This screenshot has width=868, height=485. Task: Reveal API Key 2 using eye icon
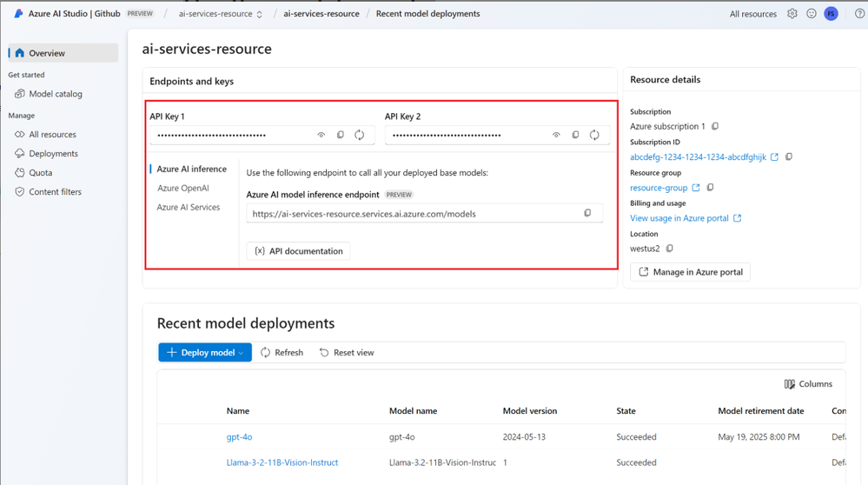pos(556,135)
